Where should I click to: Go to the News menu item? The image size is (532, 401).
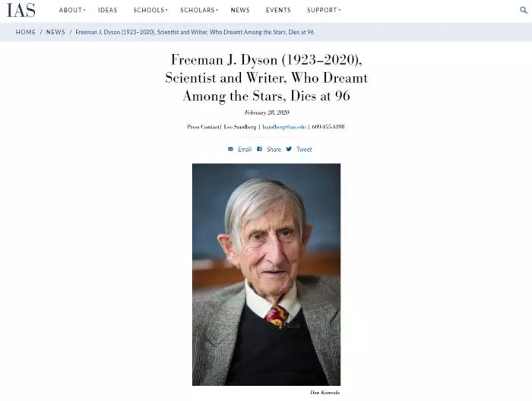(240, 10)
